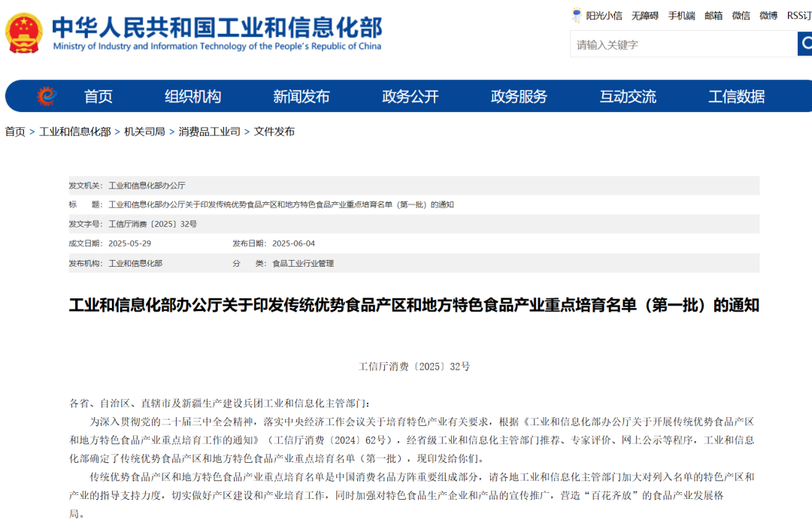812x523 pixels.
Task: Click 发文机关 value 工业和信息化部办公厅
Action: click(147, 186)
